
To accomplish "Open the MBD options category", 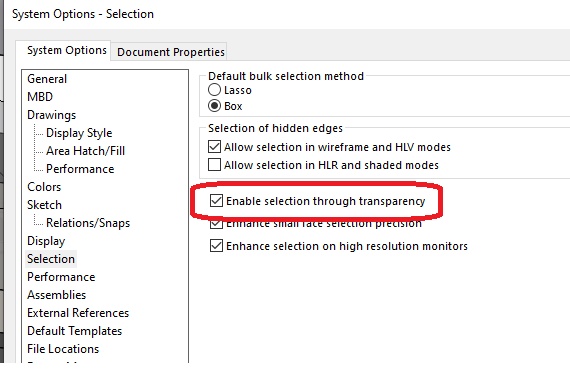I will [x=40, y=97].
